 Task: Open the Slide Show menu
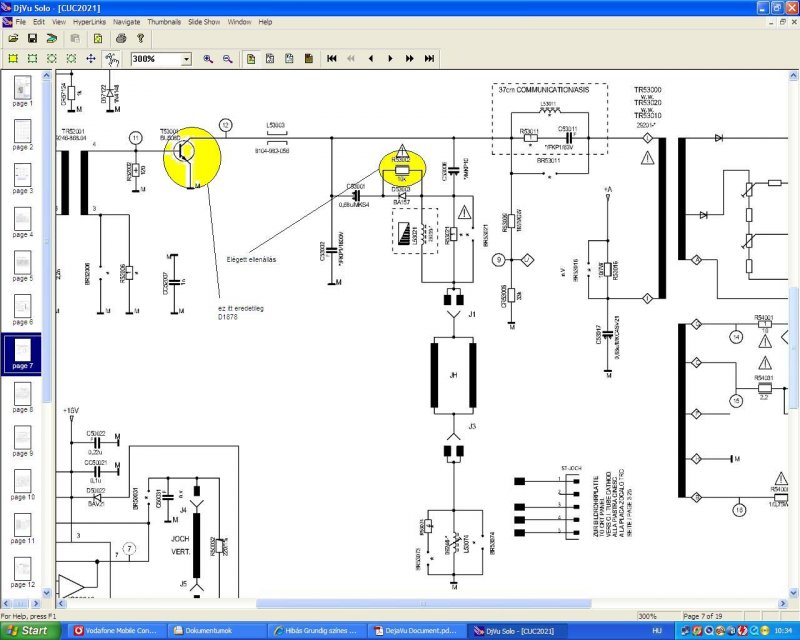[204, 22]
